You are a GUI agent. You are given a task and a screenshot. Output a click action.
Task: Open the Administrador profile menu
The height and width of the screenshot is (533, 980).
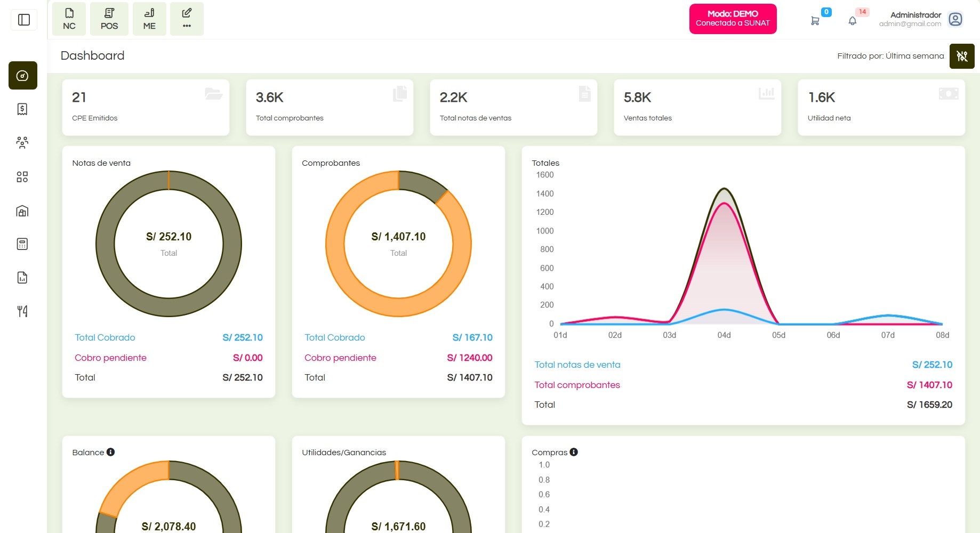point(955,19)
